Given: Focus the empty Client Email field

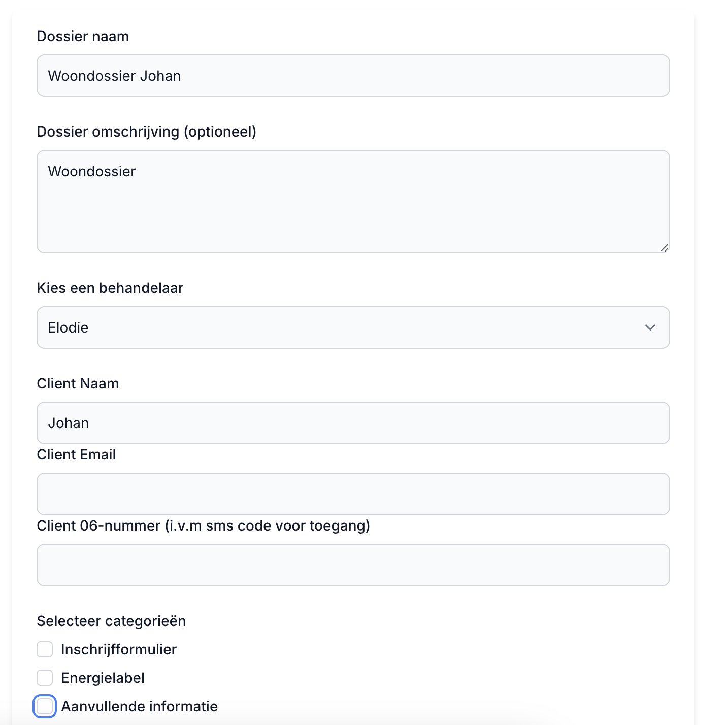Looking at the screenshot, I should click(x=353, y=494).
